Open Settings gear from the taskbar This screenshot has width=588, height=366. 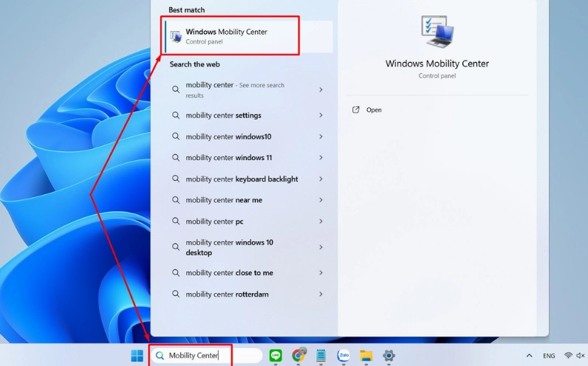[389, 356]
